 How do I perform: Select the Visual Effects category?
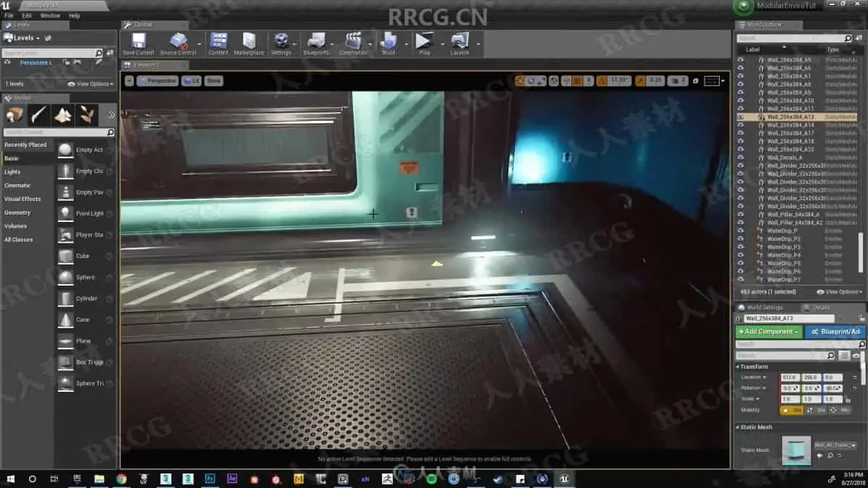pyautogui.click(x=22, y=199)
